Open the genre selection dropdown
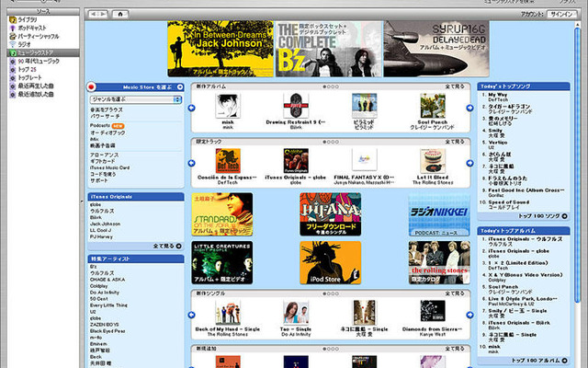 point(136,99)
